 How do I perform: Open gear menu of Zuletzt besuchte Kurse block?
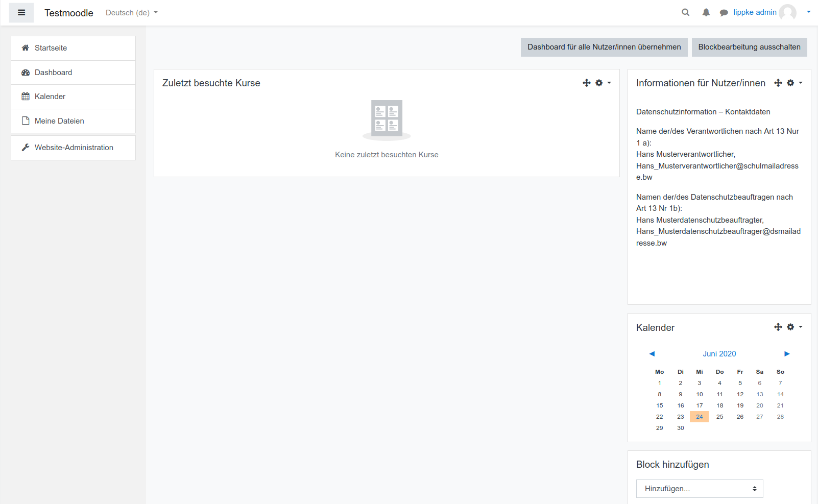point(603,83)
